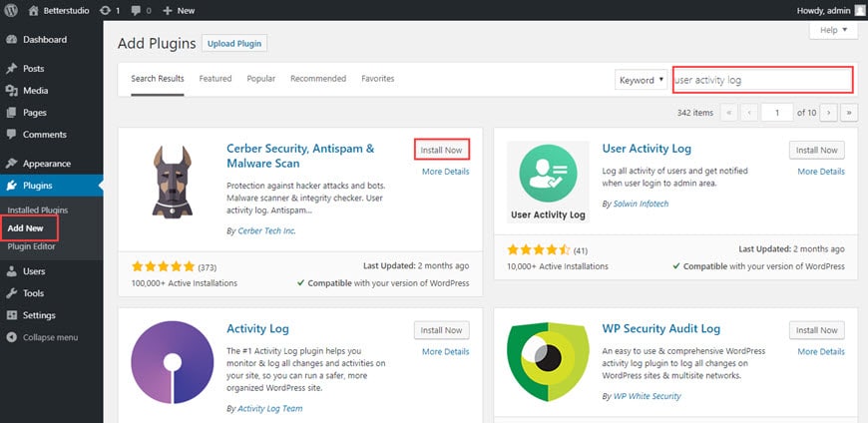Image resolution: width=868 pixels, height=423 pixels.
Task: Focus the plugin search field
Action: coord(763,80)
